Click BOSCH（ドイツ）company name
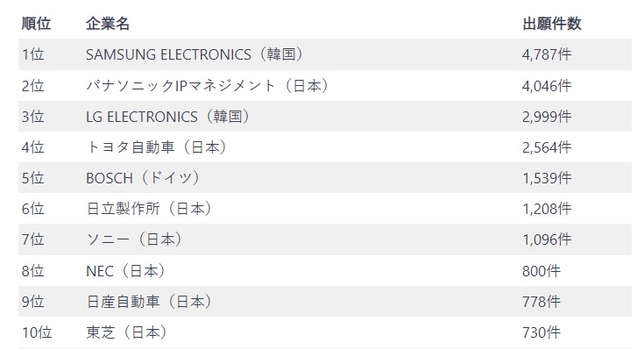 click(143, 178)
